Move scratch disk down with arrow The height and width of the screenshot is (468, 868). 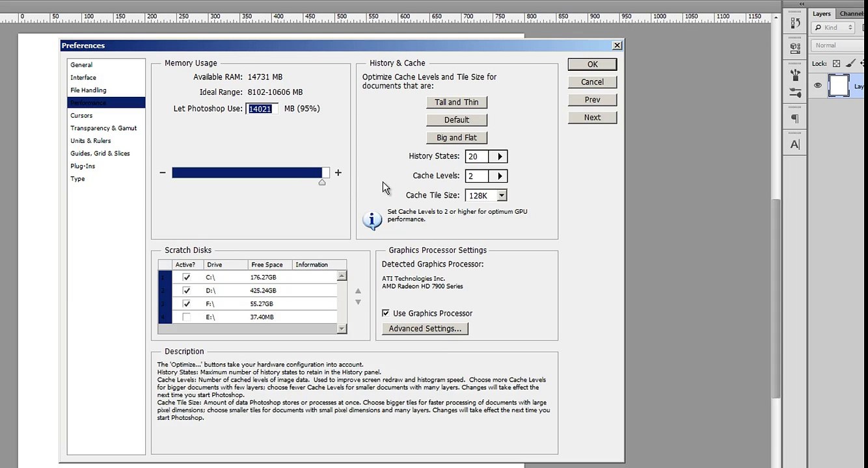point(358,302)
